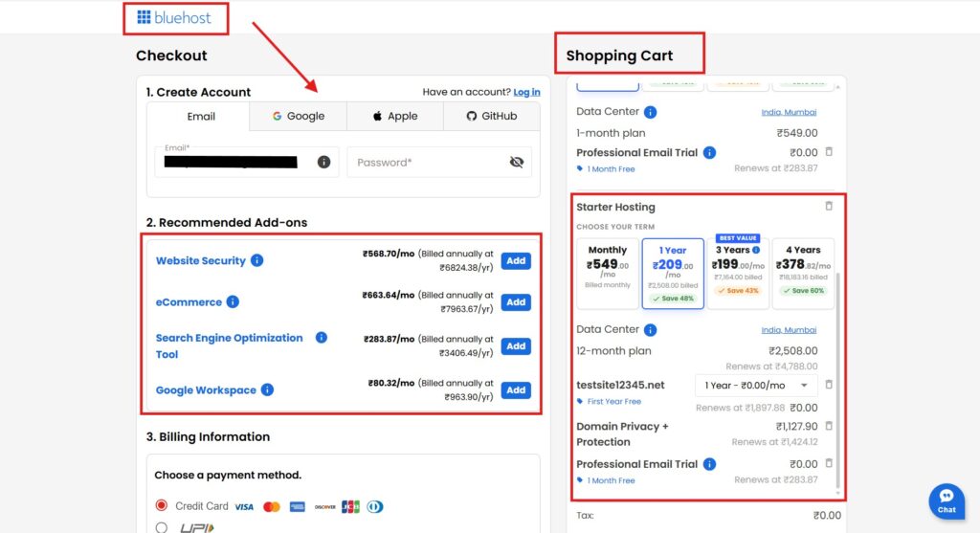Screen dimensions: 980x533
Task: Open info icon beside Starter Hosting Data Center
Action: click(650, 330)
